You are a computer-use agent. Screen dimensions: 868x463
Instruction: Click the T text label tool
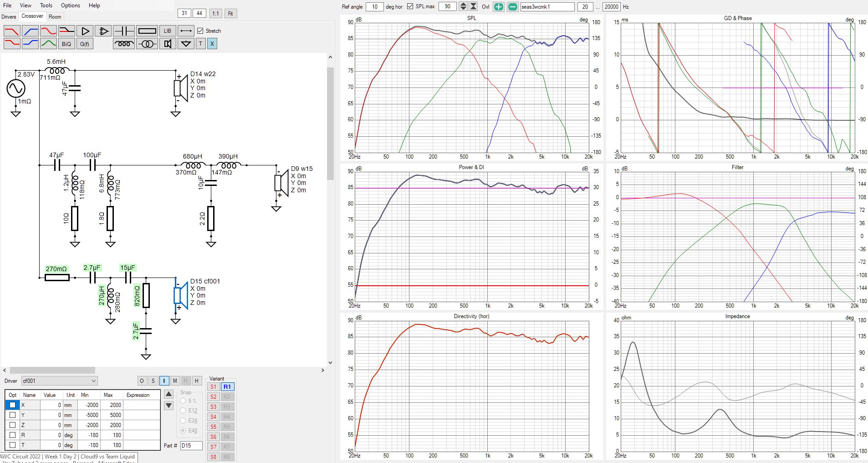pos(200,44)
